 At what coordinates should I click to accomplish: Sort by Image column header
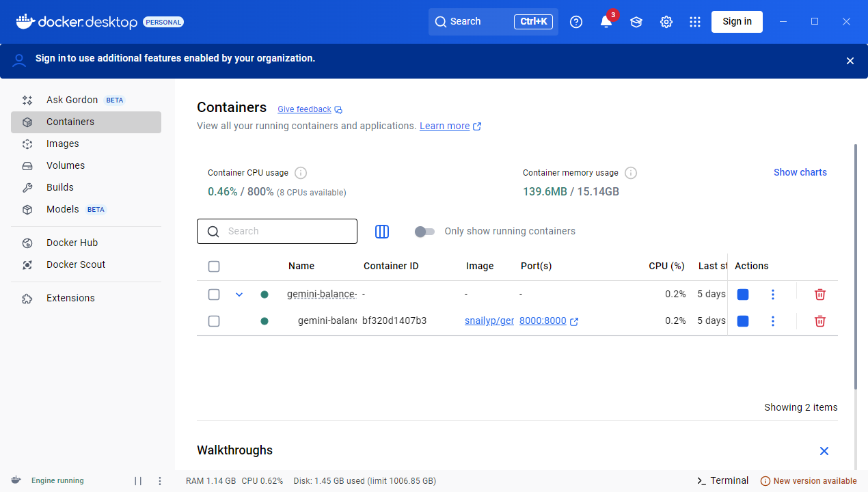pos(480,266)
